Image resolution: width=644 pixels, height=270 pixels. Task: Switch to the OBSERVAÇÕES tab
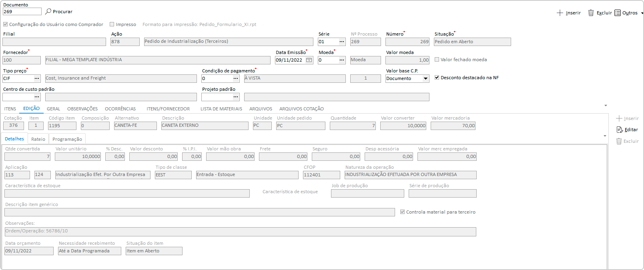[x=82, y=109]
